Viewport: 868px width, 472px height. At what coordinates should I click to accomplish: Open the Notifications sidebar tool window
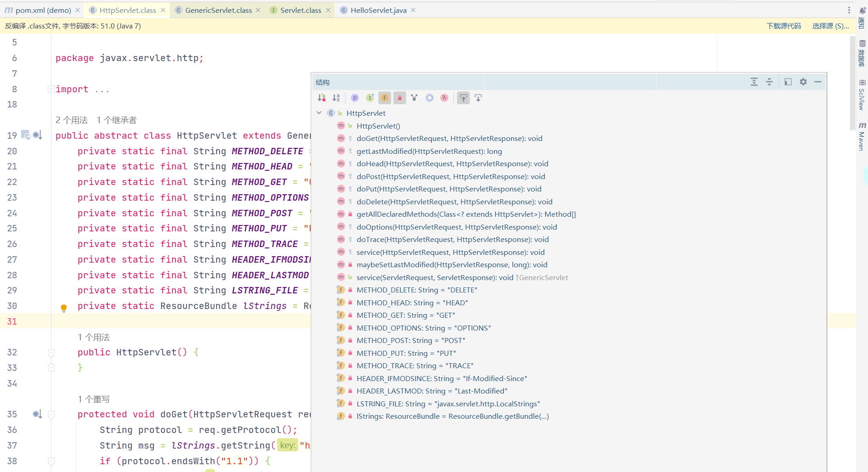(862, 17)
